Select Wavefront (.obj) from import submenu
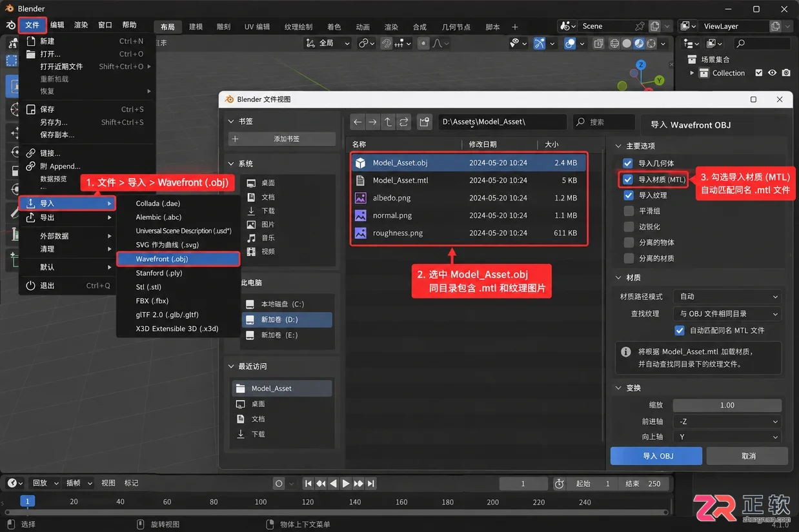The width and height of the screenshot is (799, 532). (x=178, y=259)
